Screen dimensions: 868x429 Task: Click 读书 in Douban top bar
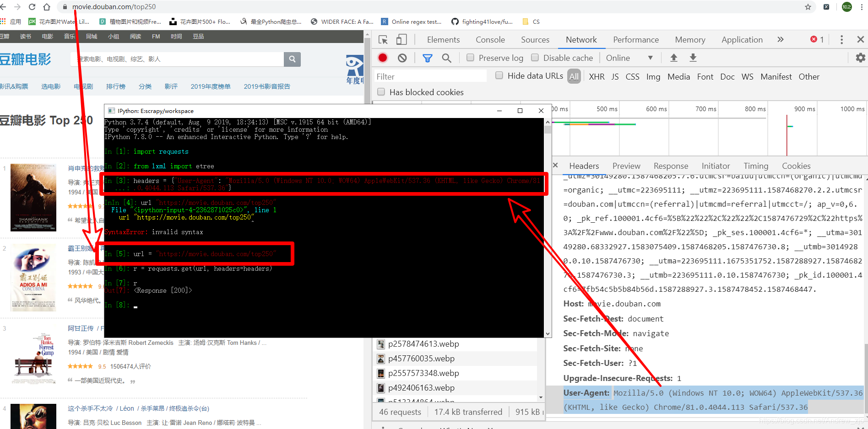(x=26, y=36)
